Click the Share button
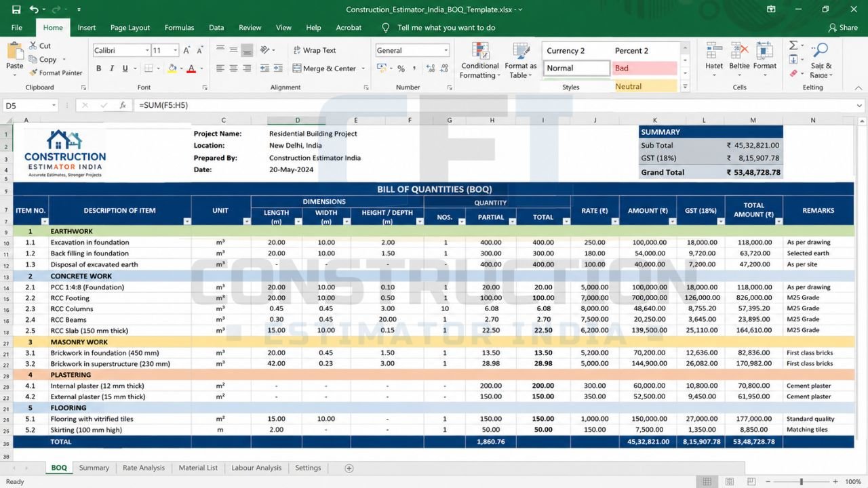This screenshot has width=868, height=488. pos(843,28)
